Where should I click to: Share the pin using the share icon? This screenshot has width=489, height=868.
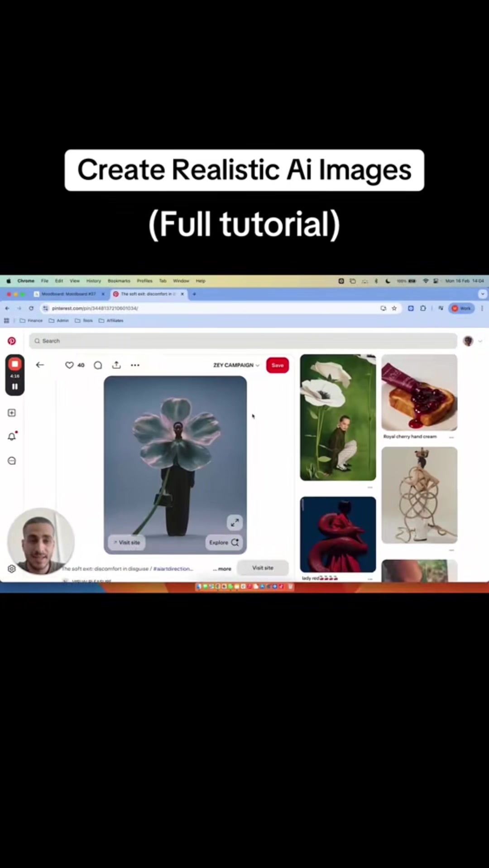coord(116,365)
